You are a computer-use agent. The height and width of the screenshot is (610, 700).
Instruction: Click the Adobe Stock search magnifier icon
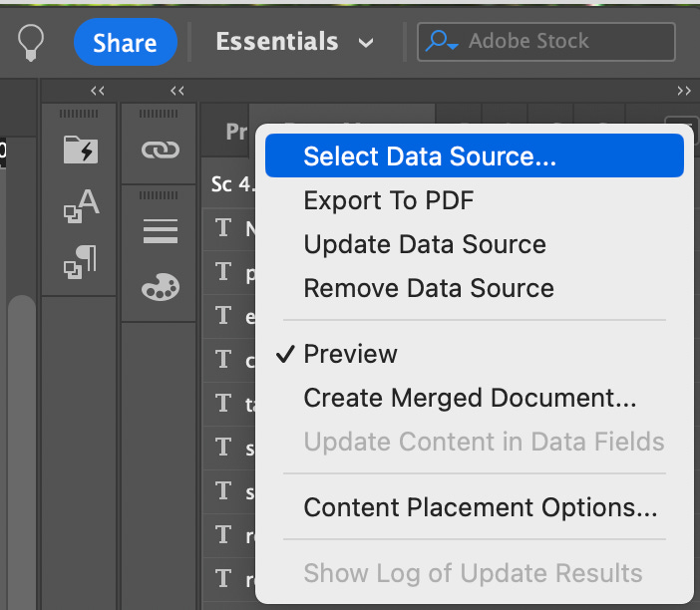point(439,42)
